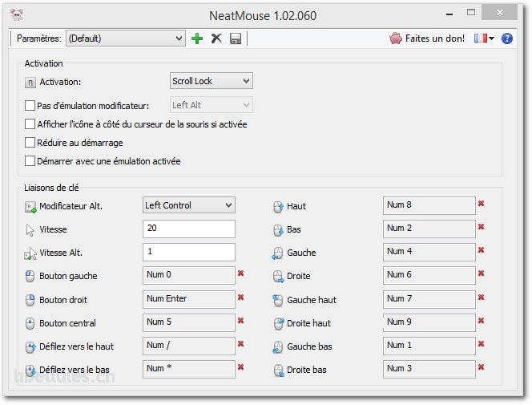Maximize the NeatMouse window

point(471,13)
